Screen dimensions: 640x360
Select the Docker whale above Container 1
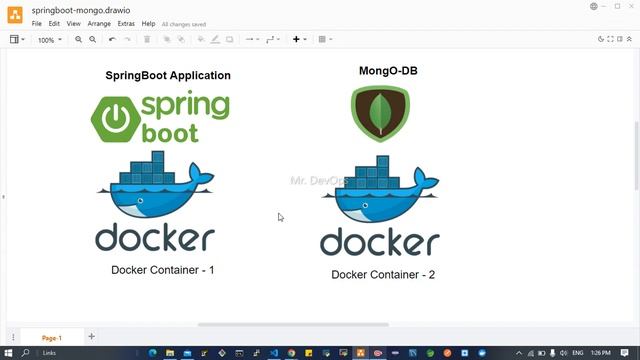click(x=156, y=201)
